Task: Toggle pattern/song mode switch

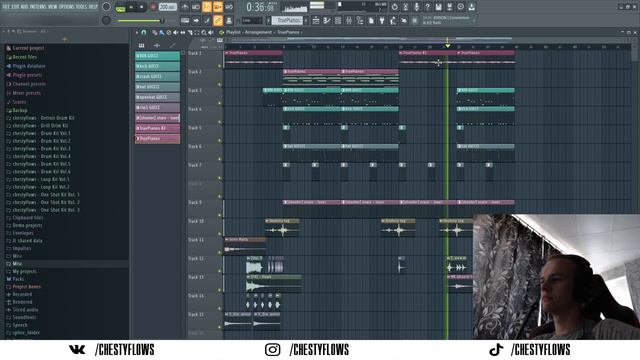Action: 120,7
